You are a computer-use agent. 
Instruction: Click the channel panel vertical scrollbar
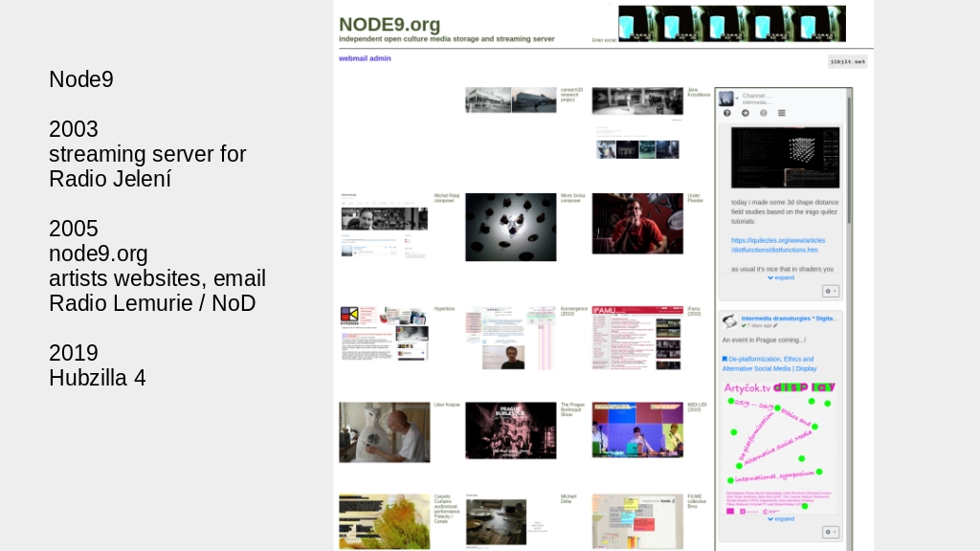849,191
